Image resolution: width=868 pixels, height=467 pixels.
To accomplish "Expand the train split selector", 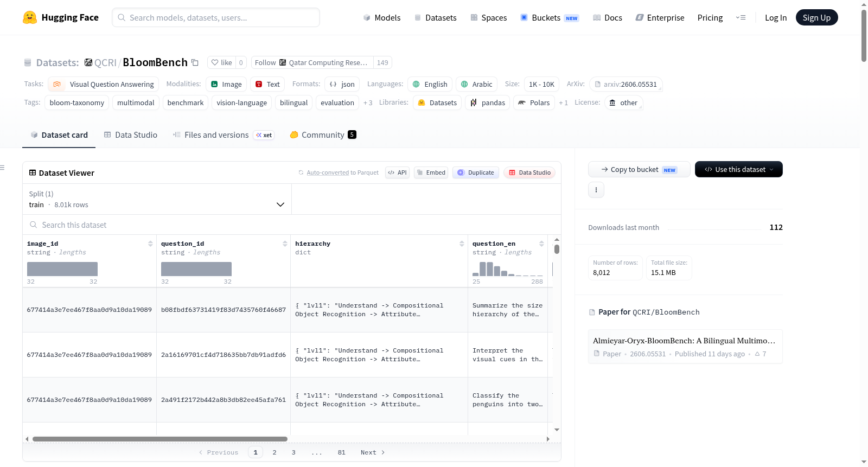I will [x=157, y=199].
